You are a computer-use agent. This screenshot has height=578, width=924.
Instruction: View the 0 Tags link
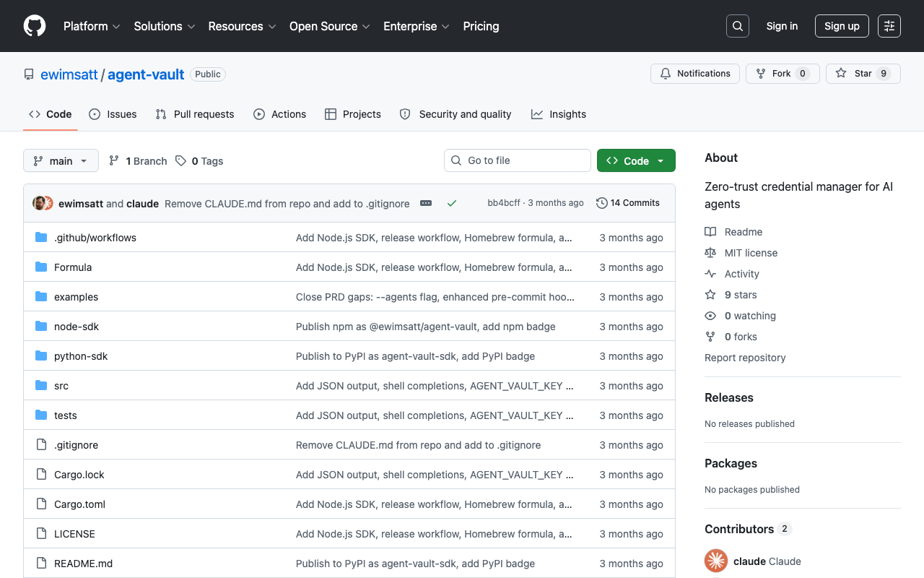point(199,161)
